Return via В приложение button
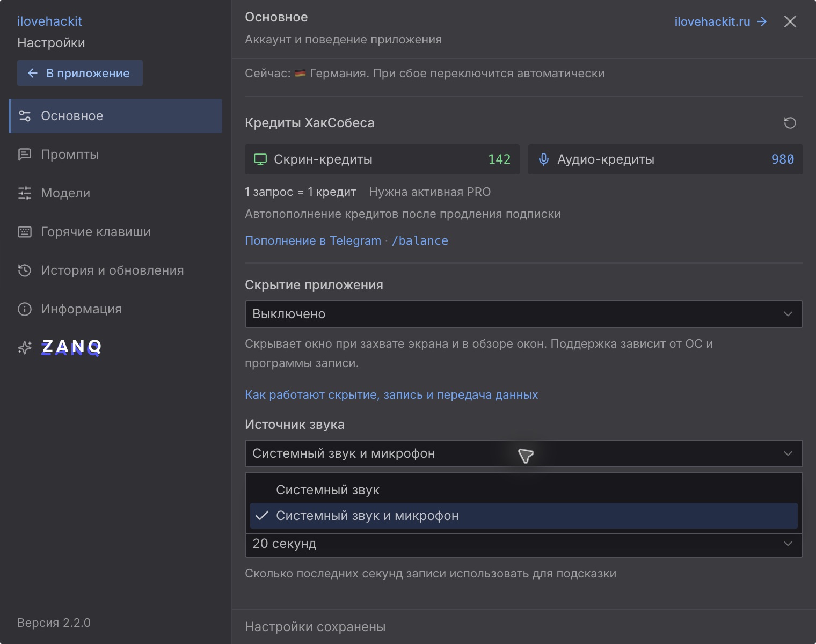This screenshot has width=816, height=644. 80,73
